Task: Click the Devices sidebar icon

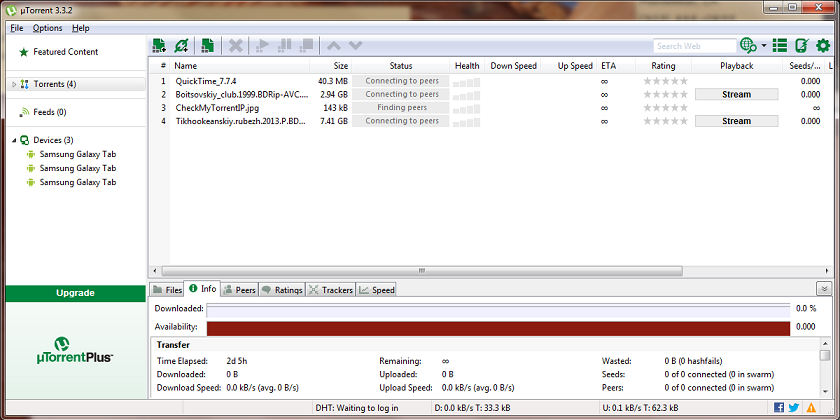Action: pyautogui.click(x=24, y=140)
